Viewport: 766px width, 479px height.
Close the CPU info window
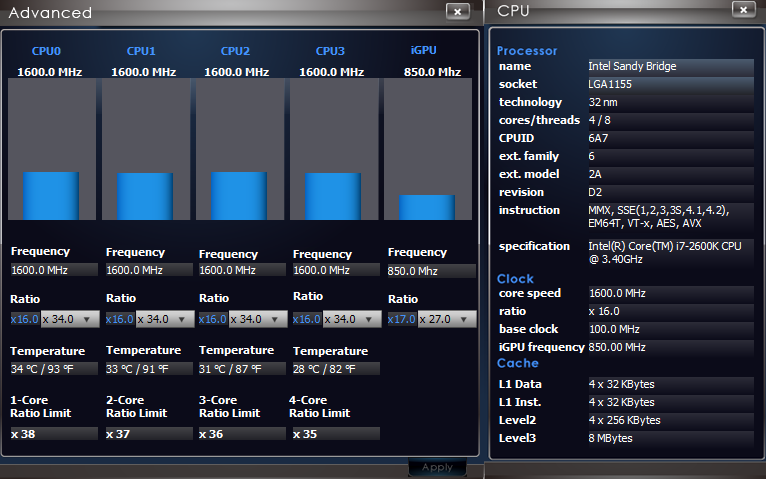click(x=743, y=10)
